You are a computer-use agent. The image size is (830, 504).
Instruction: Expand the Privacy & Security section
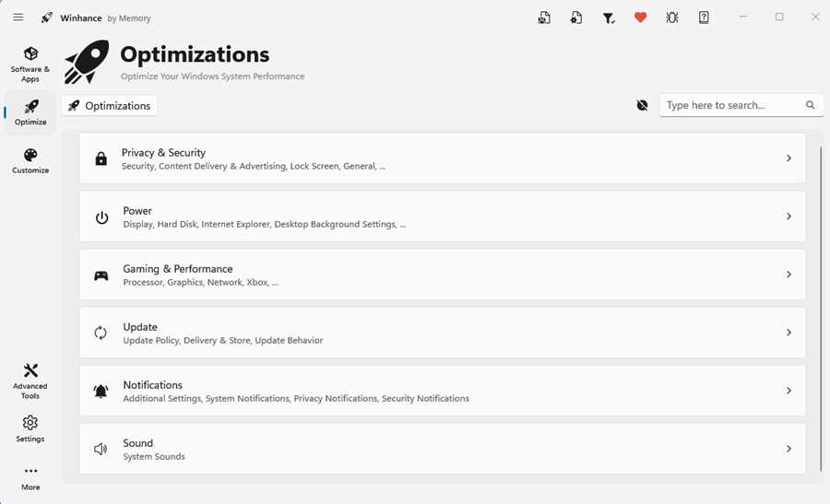click(x=788, y=158)
